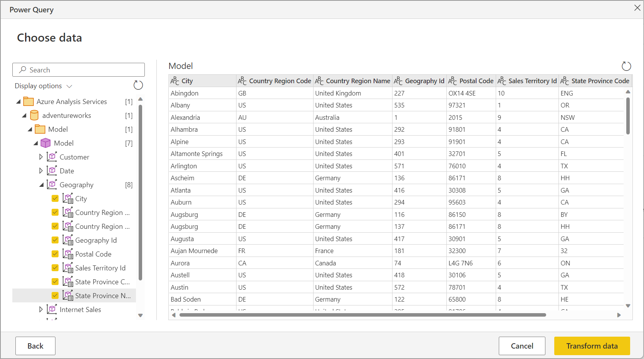Refresh the Model preview table
Image resolution: width=644 pixels, height=359 pixels.
coord(626,66)
